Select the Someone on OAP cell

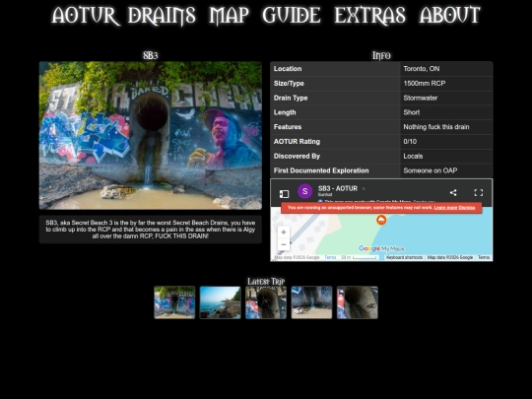click(x=446, y=170)
